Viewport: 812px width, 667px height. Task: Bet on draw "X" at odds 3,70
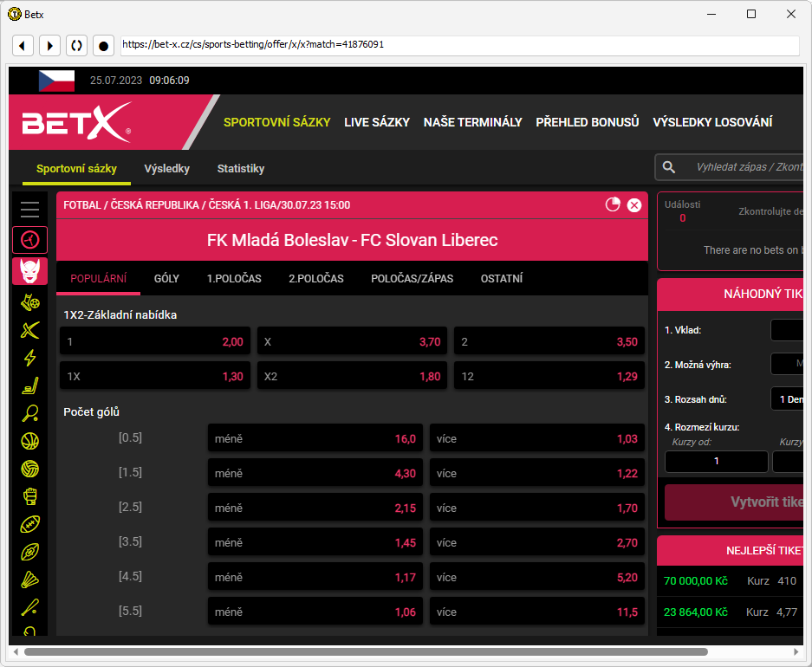point(352,341)
